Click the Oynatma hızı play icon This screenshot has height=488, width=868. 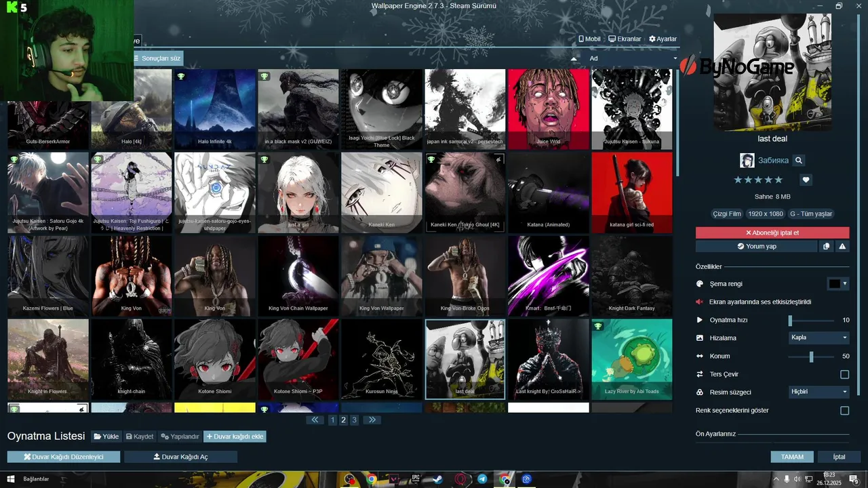pyautogui.click(x=700, y=320)
